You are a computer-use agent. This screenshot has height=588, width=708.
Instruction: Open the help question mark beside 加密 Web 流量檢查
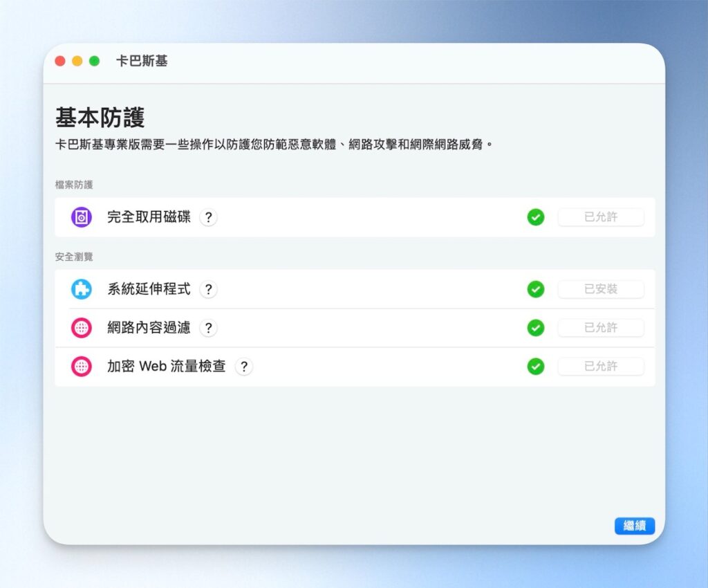click(x=244, y=366)
